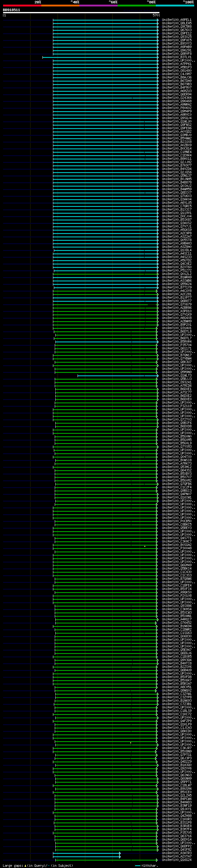Click the cyan alignment bar for UniRef100_B5M0R4
The width and height of the screenshot is (197, 868).
tap(107, 342)
